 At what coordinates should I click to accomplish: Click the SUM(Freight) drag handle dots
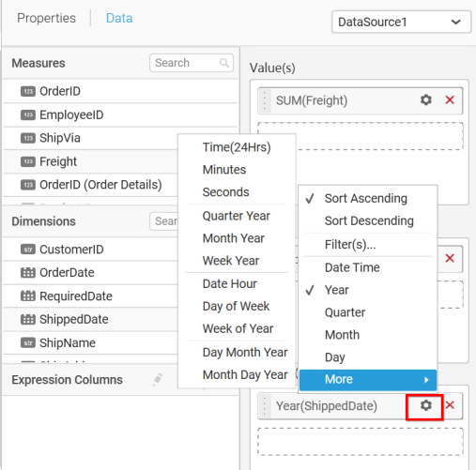coord(265,100)
